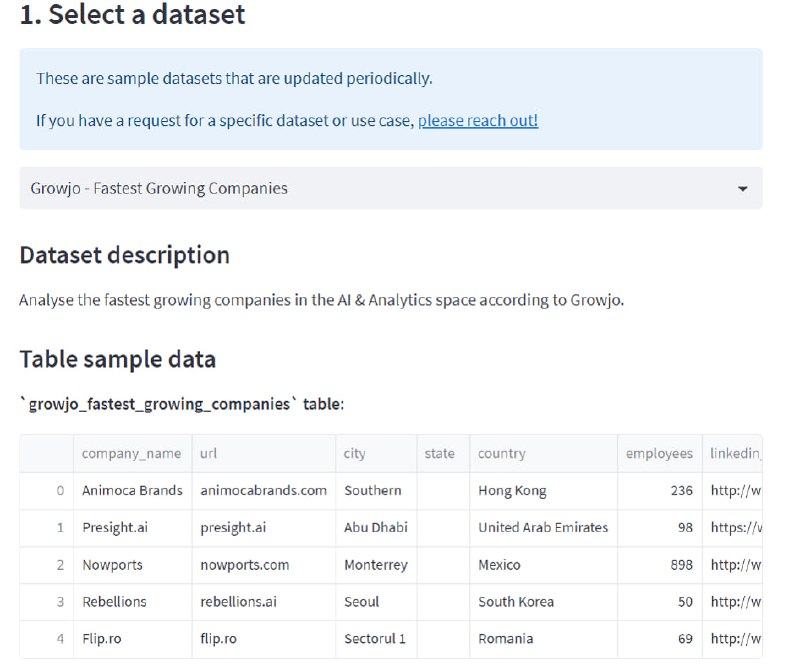
Task: Click the row index 0 cell
Action: [46, 491]
